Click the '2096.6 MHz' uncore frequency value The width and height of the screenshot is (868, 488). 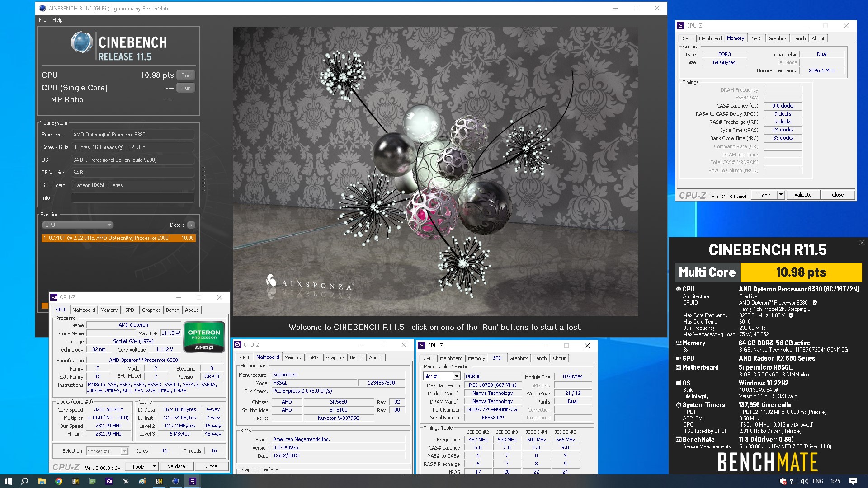[821, 70]
